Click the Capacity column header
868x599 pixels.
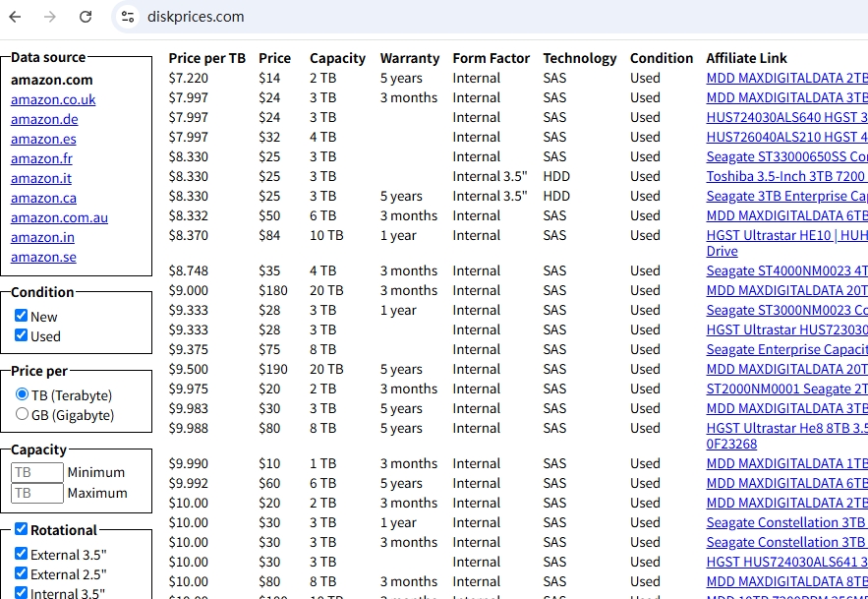[x=338, y=58]
